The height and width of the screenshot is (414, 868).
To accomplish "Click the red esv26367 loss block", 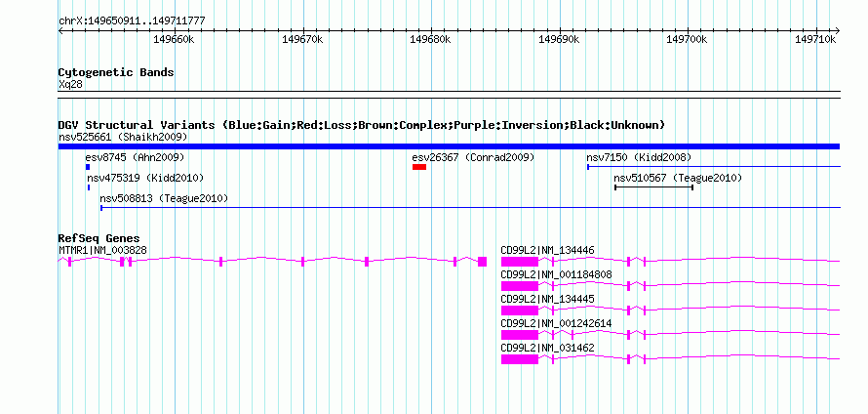I will [419, 167].
